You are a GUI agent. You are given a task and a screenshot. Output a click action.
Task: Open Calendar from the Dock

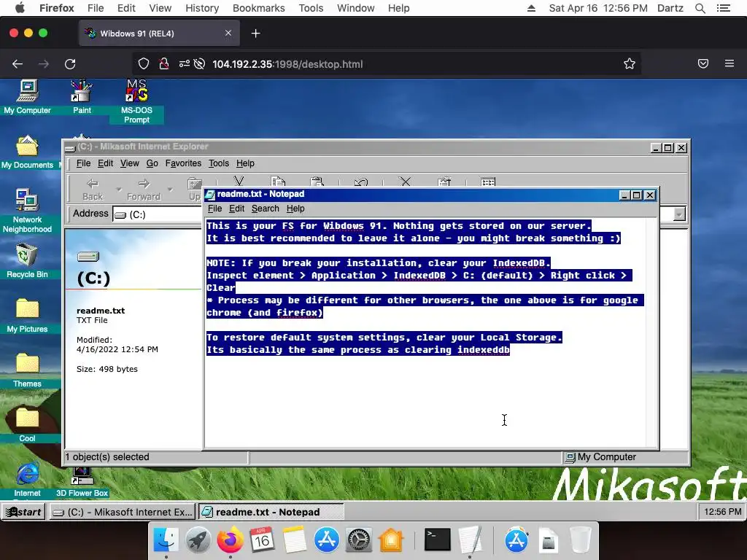[262, 540]
